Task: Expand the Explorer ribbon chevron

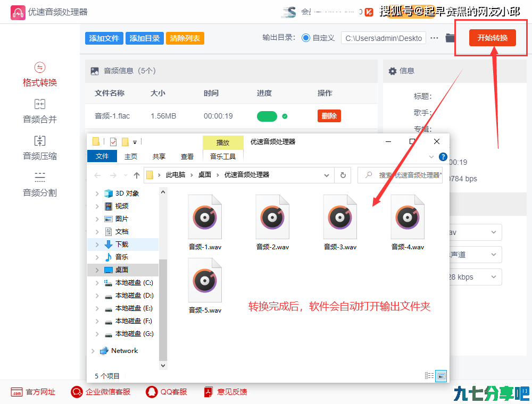Action: [x=431, y=157]
